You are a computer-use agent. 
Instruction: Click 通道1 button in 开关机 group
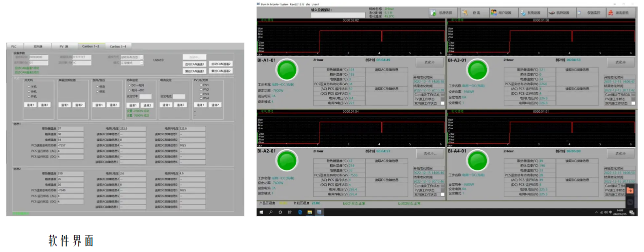(x=31, y=105)
